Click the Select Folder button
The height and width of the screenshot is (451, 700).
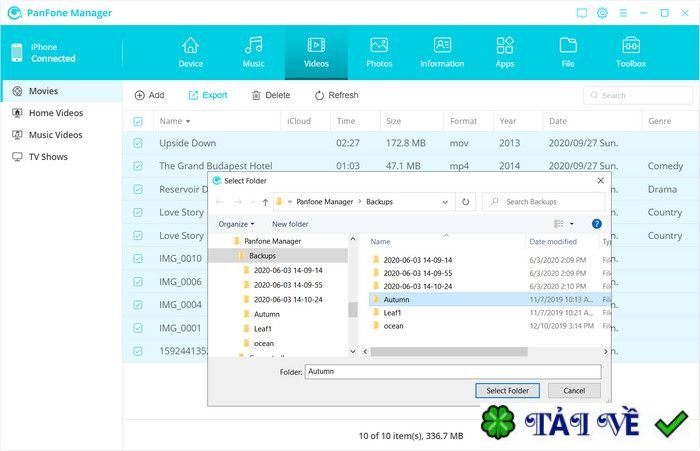pos(507,391)
